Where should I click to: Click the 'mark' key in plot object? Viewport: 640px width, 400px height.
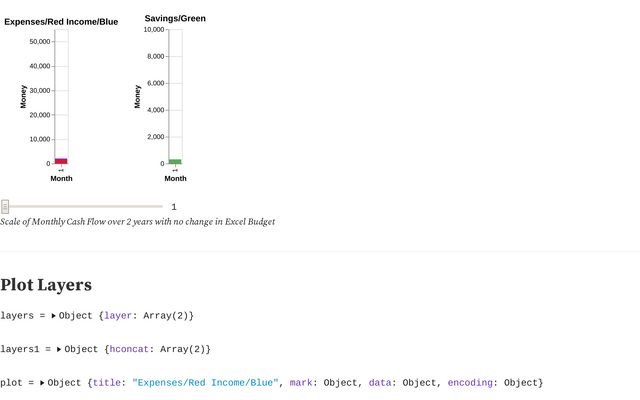[303, 383]
